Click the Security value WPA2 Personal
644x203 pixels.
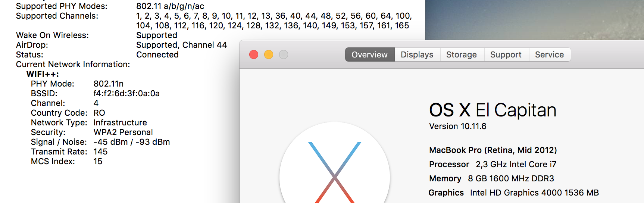(123, 132)
